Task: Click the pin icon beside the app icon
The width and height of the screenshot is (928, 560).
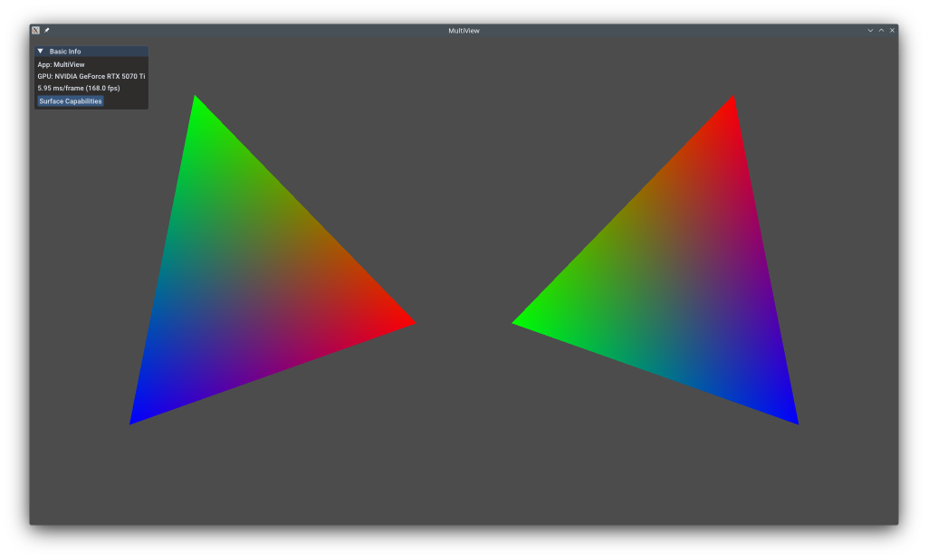Action: point(45,29)
